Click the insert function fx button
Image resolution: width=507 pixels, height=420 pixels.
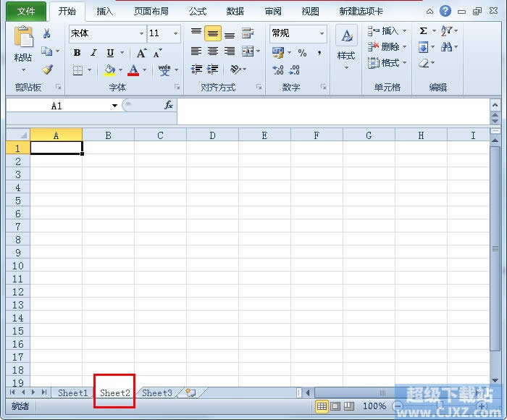coord(169,105)
